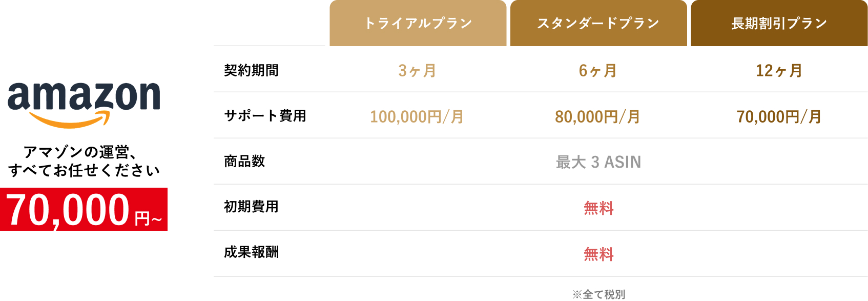Click the red 70,000円~ price banner
The width and height of the screenshot is (868, 301).
click(x=84, y=209)
